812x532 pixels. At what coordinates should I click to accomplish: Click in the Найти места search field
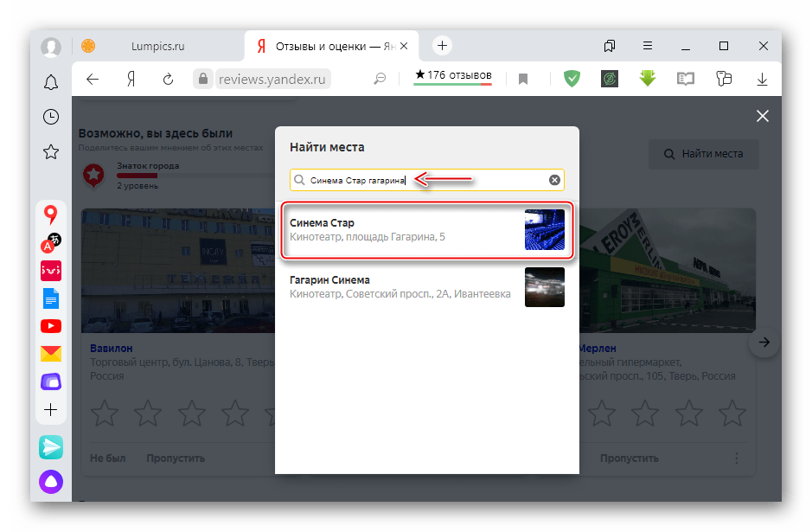[424, 180]
